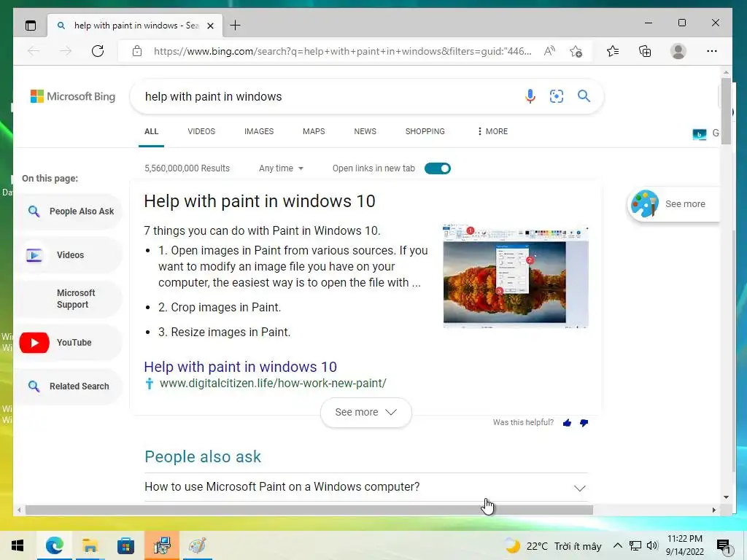Image resolution: width=747 pixels, height=560 pixels.
Task: Open Paint screenshot thumbnail
Action: click(x=516, y=276)
